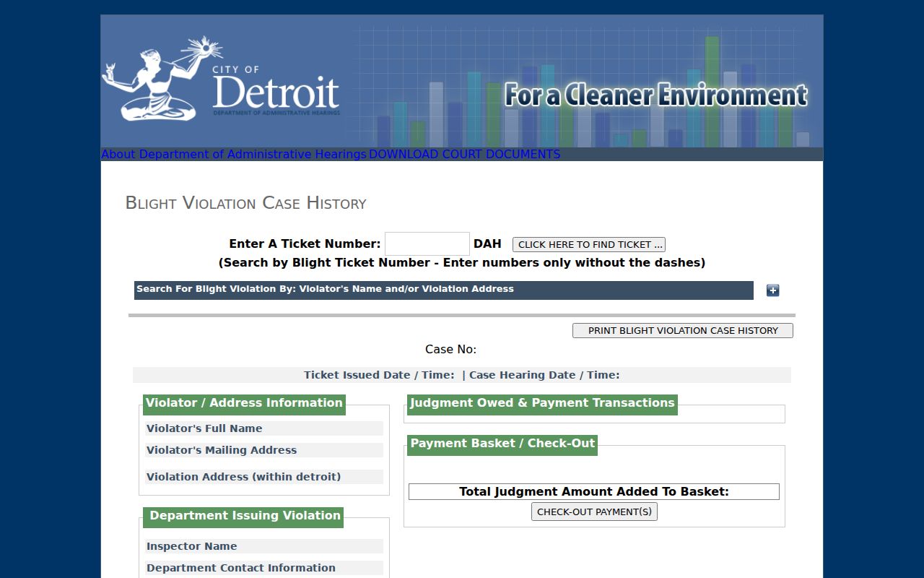924x578 pixels.
Task: Click 'Violation Address (within detroit)' label
Action: point(244,477)
